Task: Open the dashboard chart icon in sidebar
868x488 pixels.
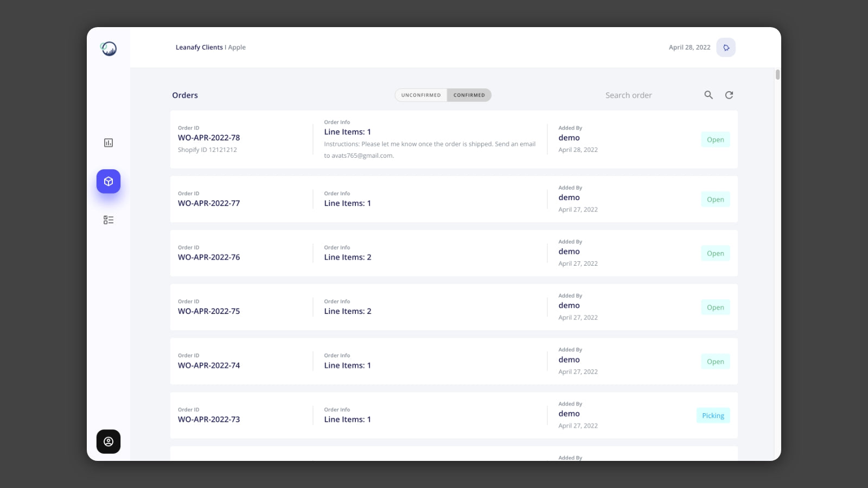Action: coord(108,143)
